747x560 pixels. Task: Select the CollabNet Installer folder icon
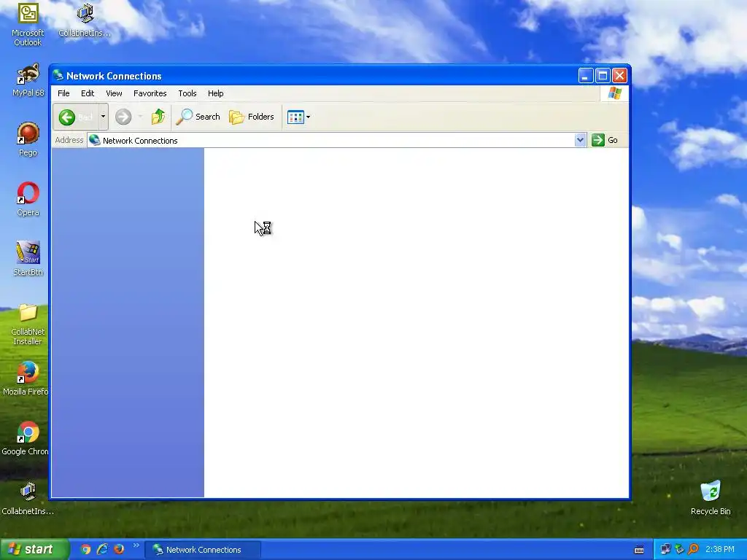pyautogui.click(x=28, y=324)
